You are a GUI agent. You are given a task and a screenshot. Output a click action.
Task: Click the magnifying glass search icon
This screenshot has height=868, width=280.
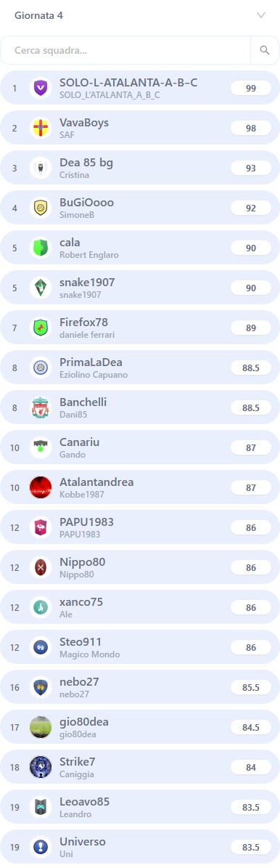265,50
